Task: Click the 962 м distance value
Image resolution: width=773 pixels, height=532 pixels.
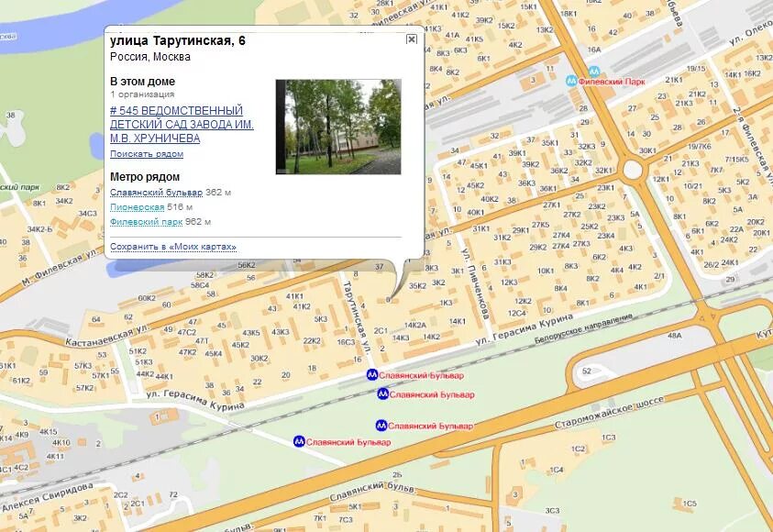Action: 198,222
